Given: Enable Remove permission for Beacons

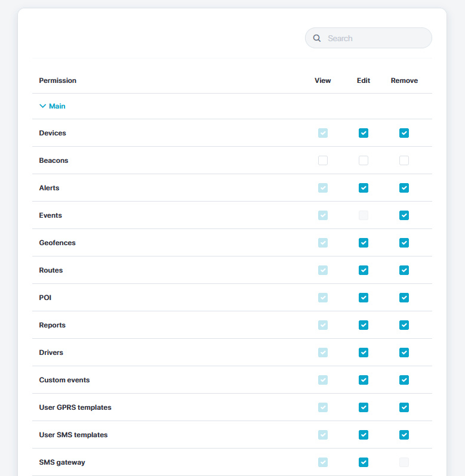Looking at the screenshot, I should tap(404, 160).
